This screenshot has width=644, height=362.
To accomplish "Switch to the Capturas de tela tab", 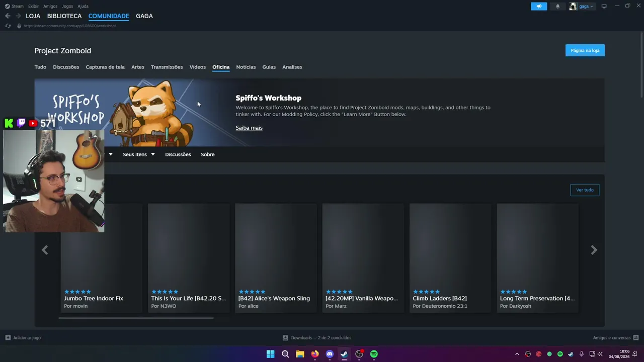I will 105,67.
